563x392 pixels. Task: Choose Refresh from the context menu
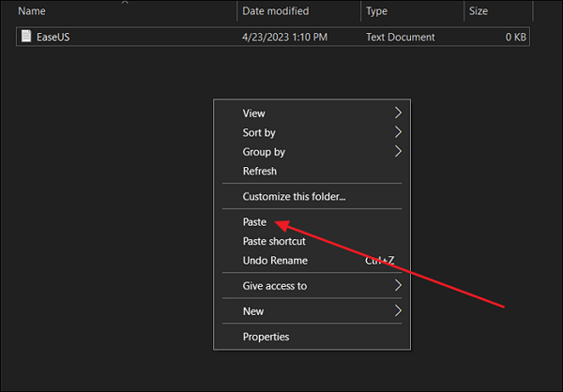pyautogui.click(x=260, y=172)
